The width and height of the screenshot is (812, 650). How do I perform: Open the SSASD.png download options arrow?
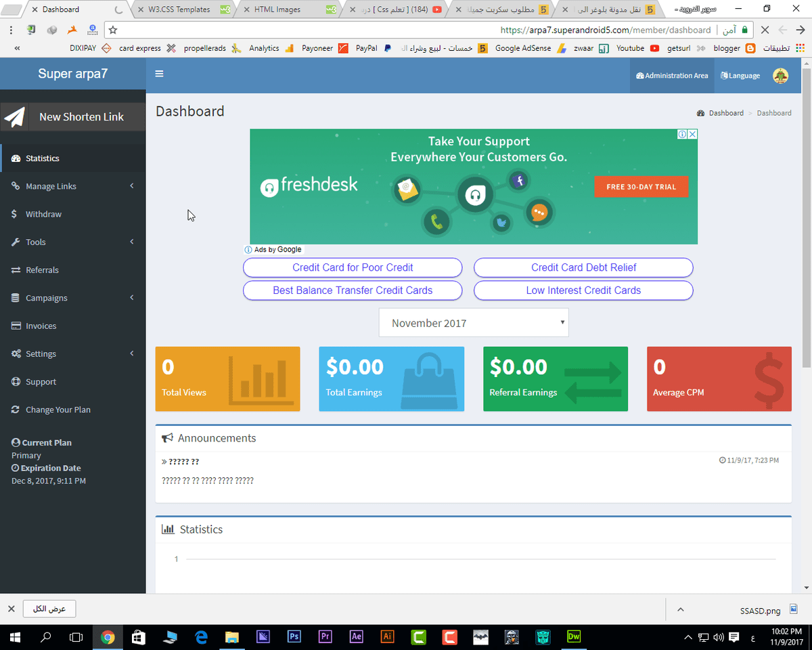click(x=681, y=609)
